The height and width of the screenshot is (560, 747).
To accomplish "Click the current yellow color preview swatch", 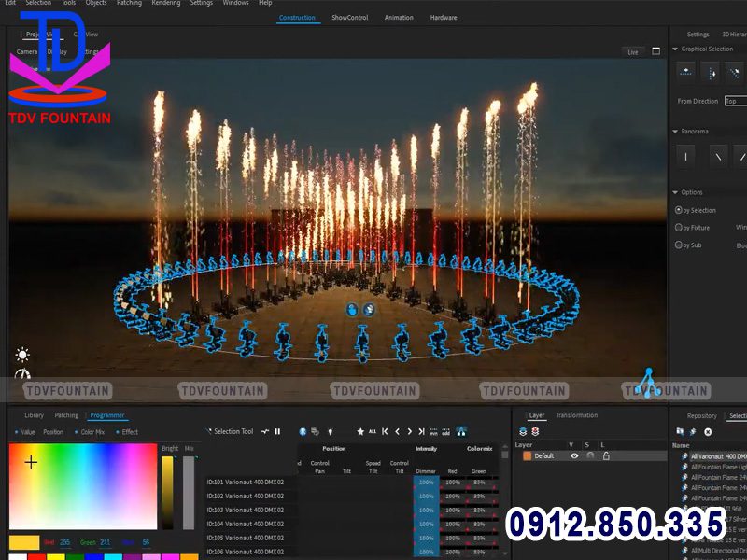I will pyautogui.click(x=24, y=542).
